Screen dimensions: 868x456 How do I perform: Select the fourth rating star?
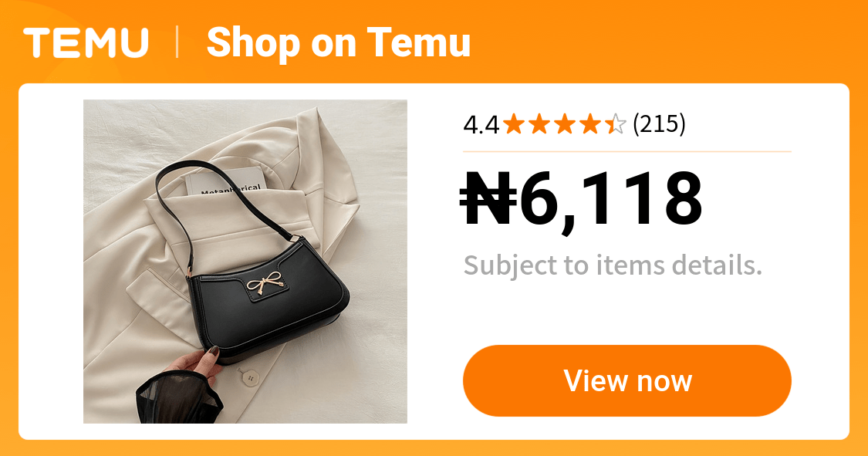(x=590, y=124)
